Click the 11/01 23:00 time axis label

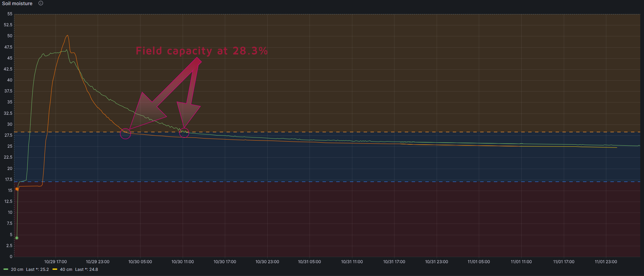click(606, 262)
